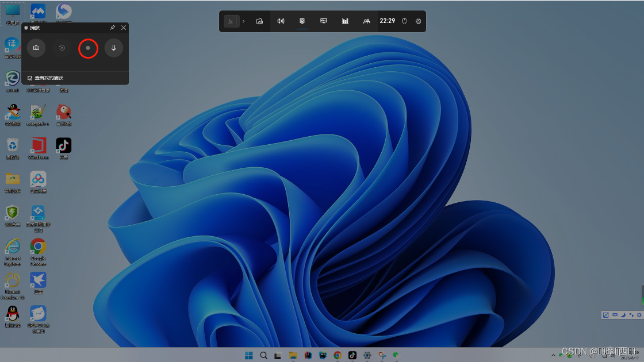Open taskbar Search
Screen dimensions: 644x362
point(264,356)
